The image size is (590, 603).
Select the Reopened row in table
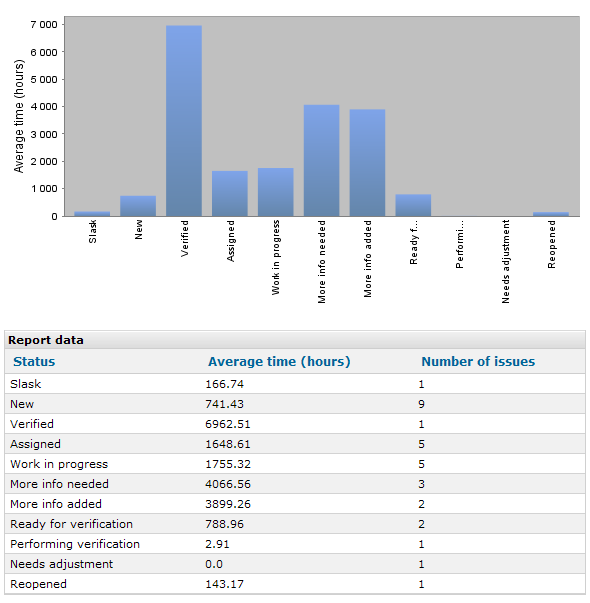coord(295,584)
